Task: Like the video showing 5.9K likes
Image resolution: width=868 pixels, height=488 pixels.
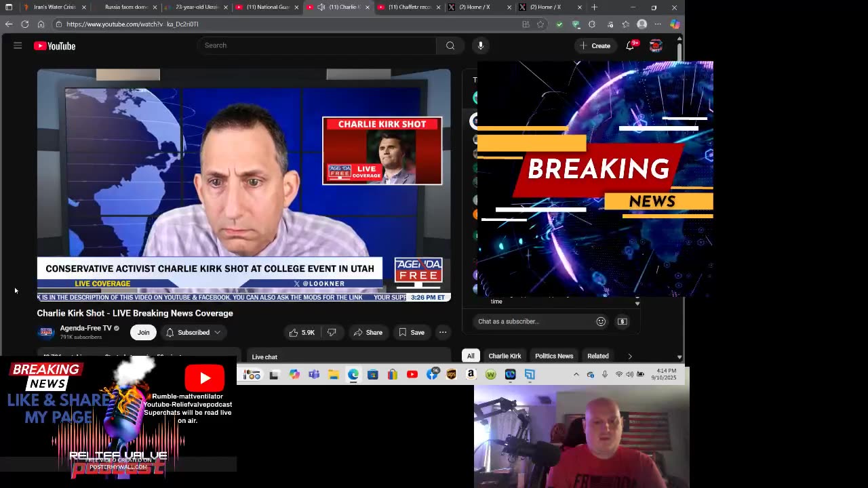Action: coord(302,332)
